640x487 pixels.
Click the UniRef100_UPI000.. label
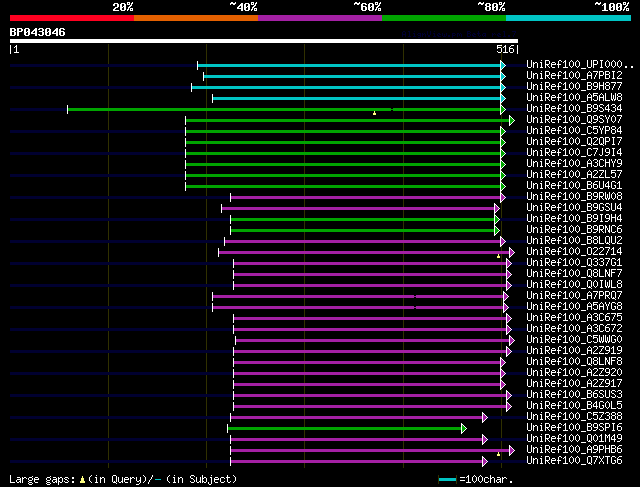click(580, 64)
